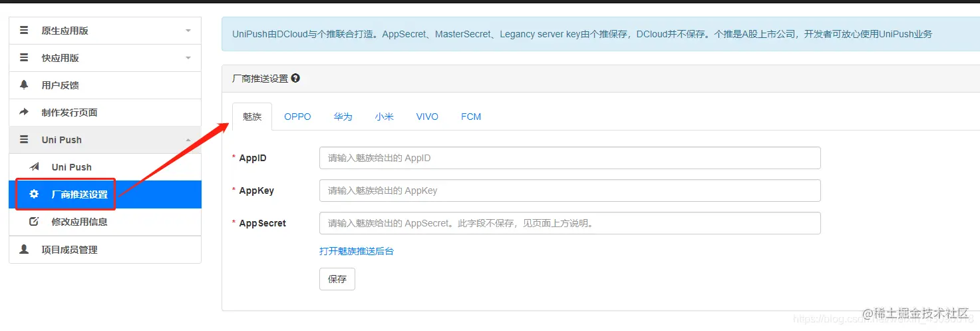Open 修改应用信息 in the sidebar
980x331 pixels.
(x=105, y=222)
